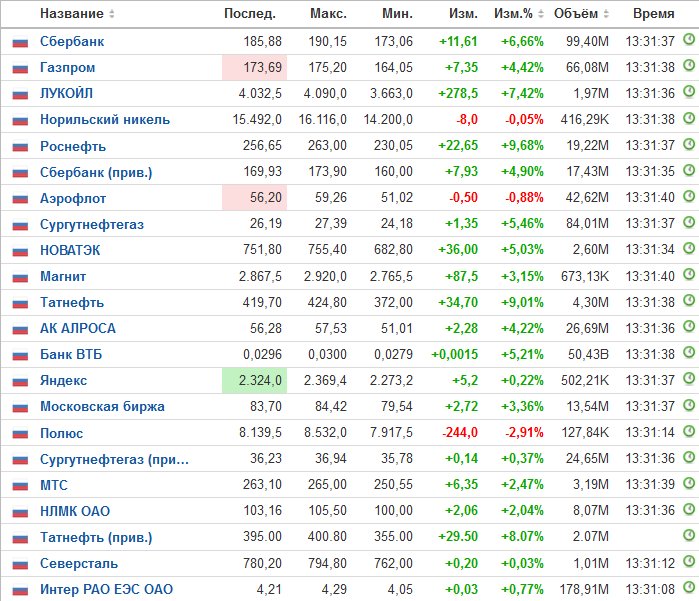The height and width of the screenshot is (601, 699).
Task: Click the Мин. column header
Action: (x=397, y=14)
